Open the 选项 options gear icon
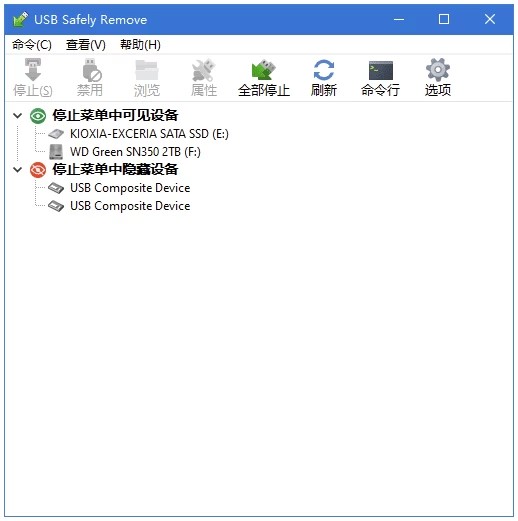Screen dimensions: 518x521 pos(438,70)
